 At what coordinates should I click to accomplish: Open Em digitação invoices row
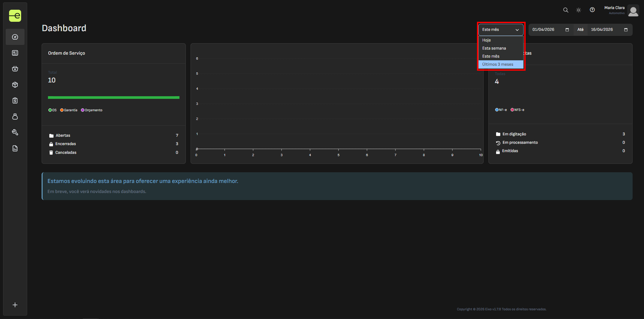(560, 134)
